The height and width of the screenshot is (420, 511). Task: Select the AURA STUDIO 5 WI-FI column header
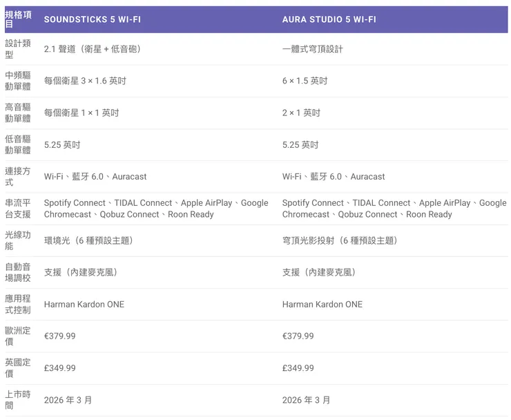[x=329, y=19]
